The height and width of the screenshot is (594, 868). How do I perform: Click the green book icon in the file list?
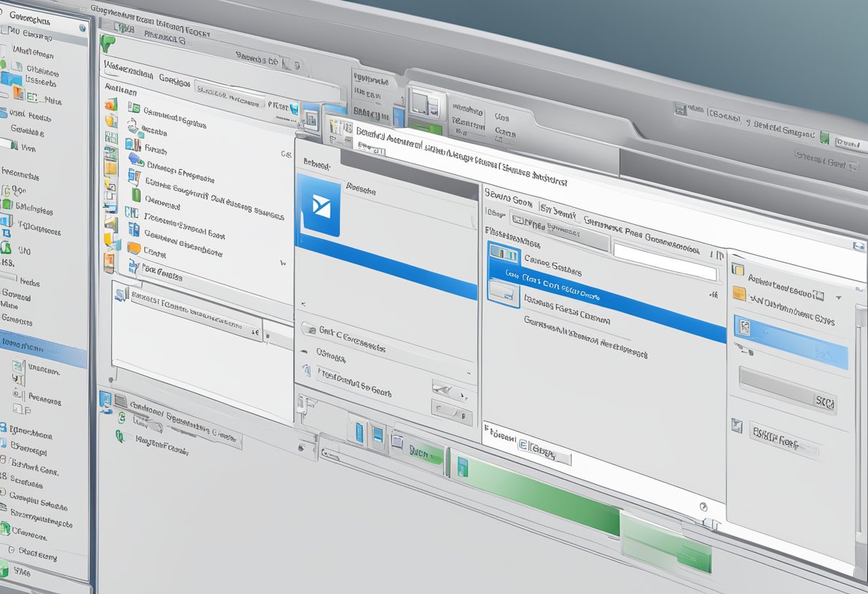coord(136,194)
